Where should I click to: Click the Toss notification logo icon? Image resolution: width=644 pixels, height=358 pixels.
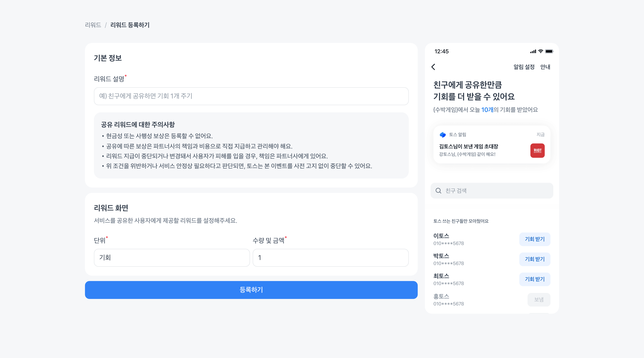[443, 135]
